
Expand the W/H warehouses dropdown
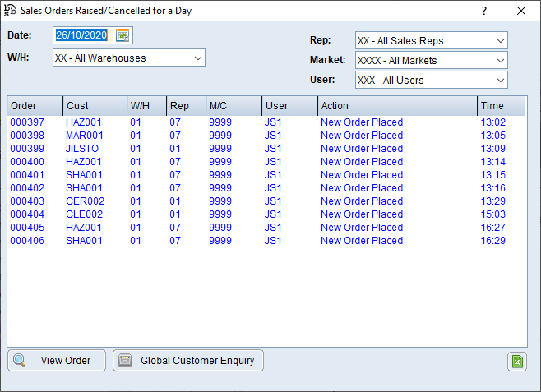[x=197, y=58]
